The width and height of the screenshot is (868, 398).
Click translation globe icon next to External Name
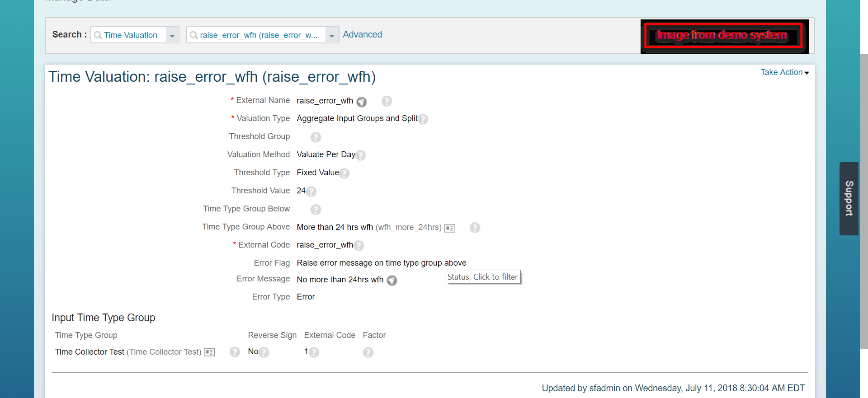pyautogui.click(x=362, y=102)
